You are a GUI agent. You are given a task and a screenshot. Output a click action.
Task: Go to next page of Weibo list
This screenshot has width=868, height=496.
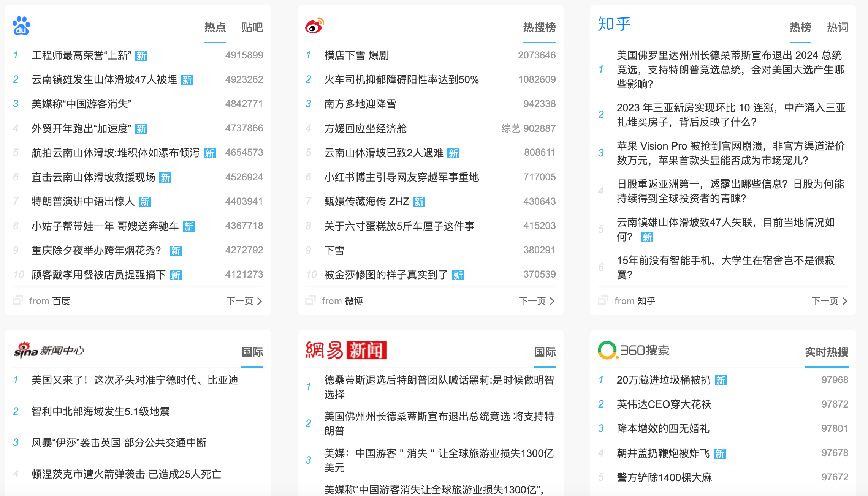pos(537,301)
